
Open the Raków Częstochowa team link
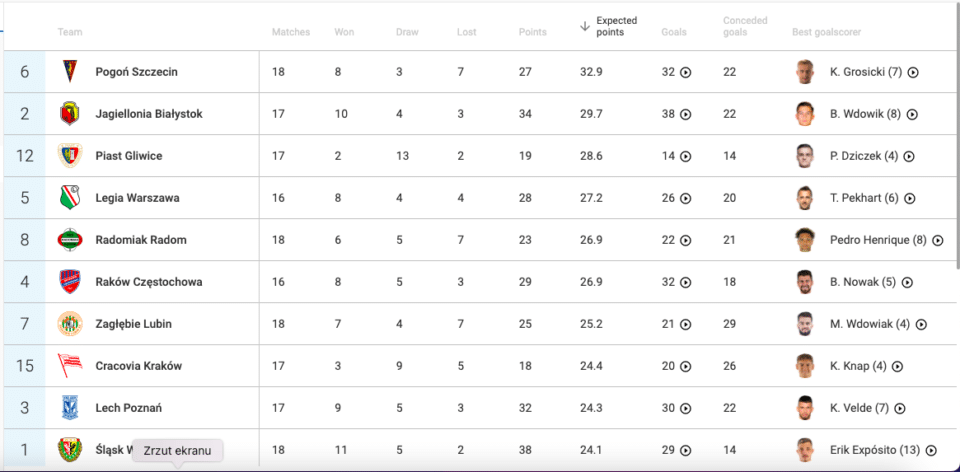tap(149, 282)
